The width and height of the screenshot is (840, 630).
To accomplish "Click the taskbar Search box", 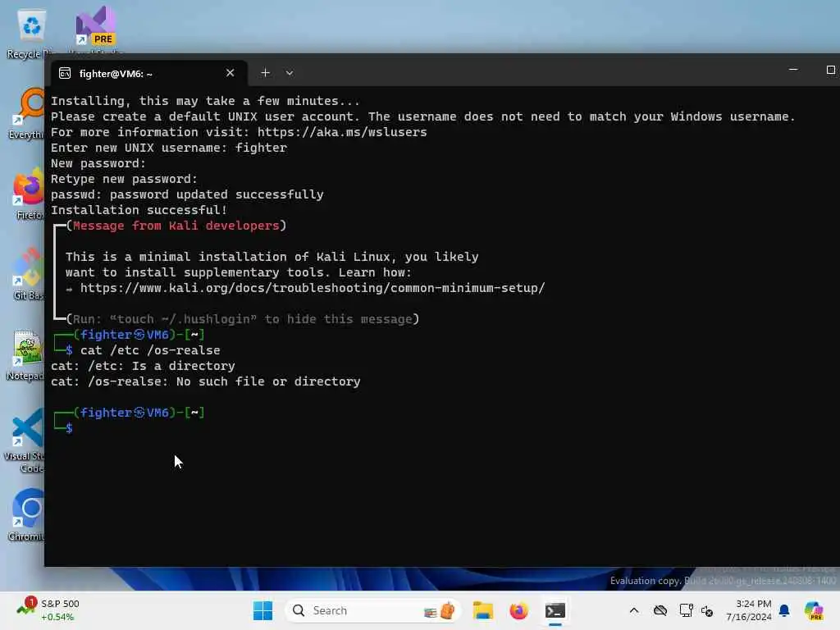I will (x=373, y=610).
